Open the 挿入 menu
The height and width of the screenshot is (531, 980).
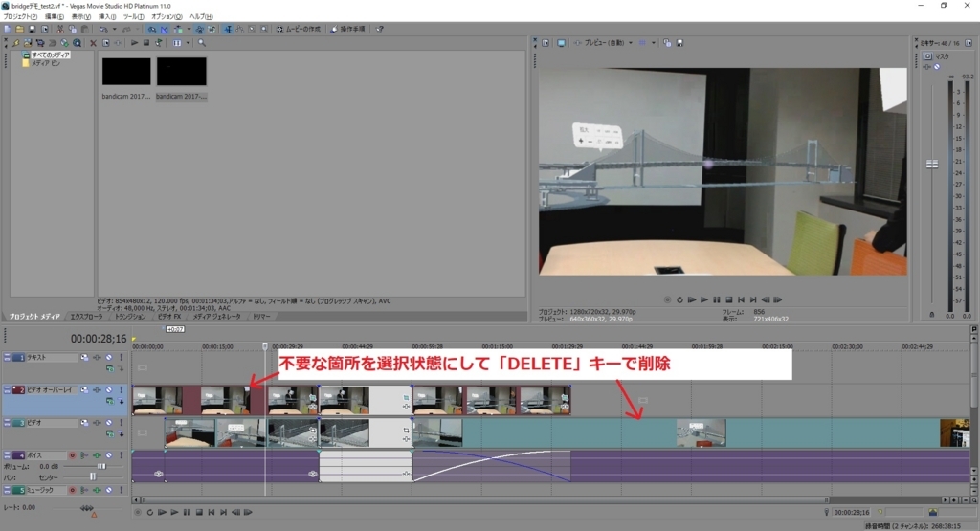tap(107, 17)
